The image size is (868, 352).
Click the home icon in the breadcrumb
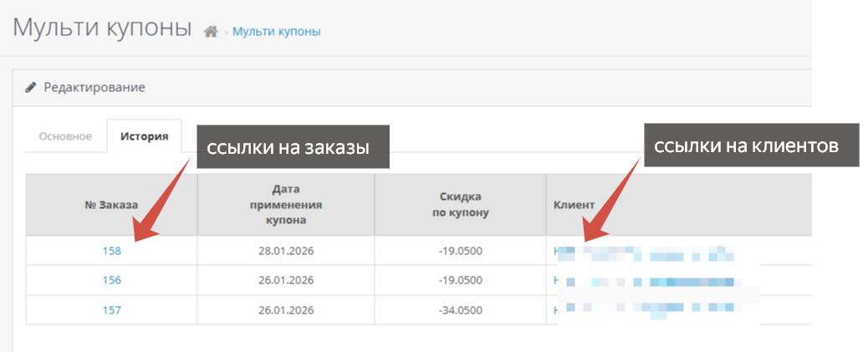211,32
